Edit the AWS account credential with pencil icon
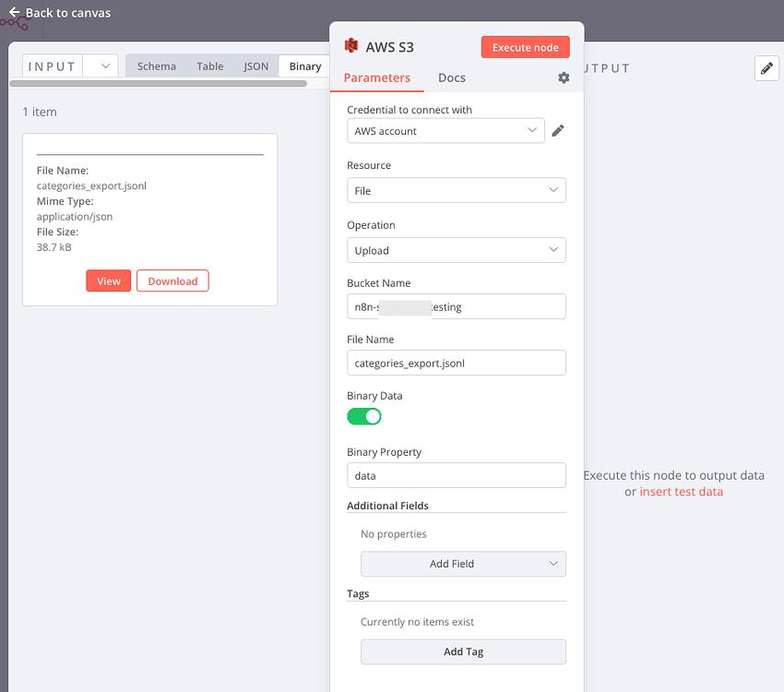The width and height of the screenshot is (784, 692). point(557,130)
